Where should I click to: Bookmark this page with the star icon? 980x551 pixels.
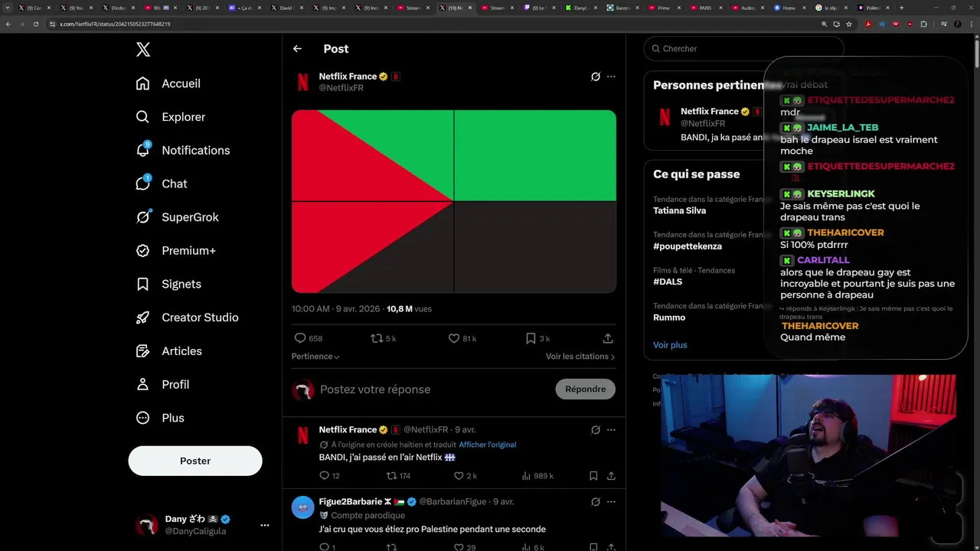pyautogui.click(x=849, y=24)
